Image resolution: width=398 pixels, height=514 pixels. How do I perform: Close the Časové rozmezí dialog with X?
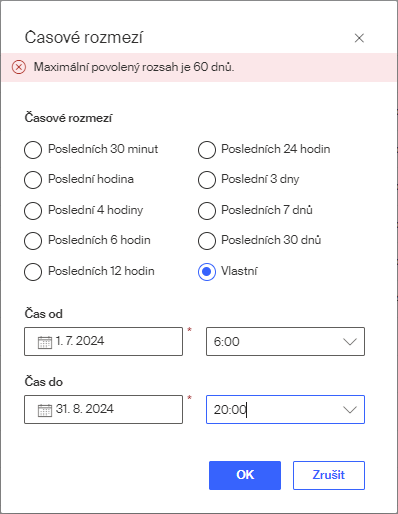click(x=359, y=38)
